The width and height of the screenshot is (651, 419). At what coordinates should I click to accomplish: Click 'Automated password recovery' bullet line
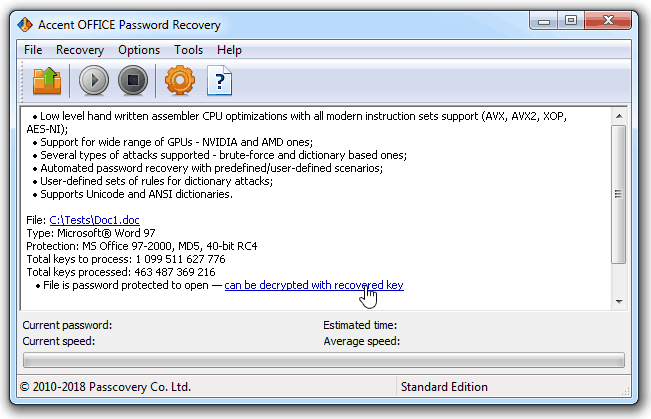208,168
